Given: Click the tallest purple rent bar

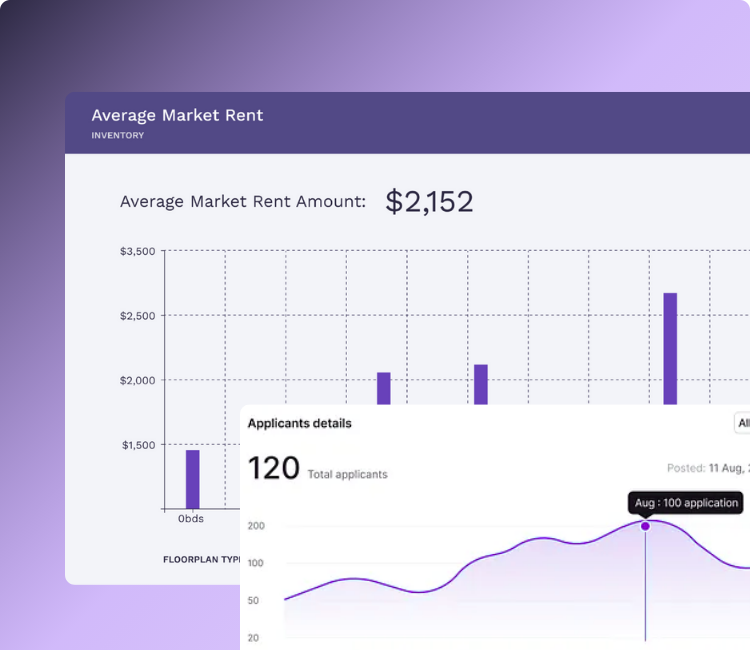Looking at the screenshot, I should click(670, 348).
